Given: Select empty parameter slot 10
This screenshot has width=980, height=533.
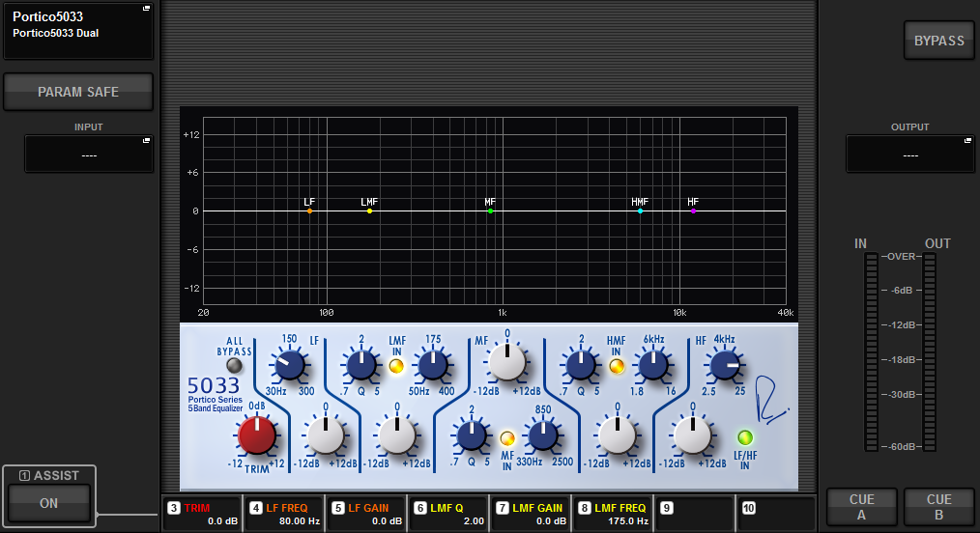Looking at the screenshot, I should click(777, 515).
